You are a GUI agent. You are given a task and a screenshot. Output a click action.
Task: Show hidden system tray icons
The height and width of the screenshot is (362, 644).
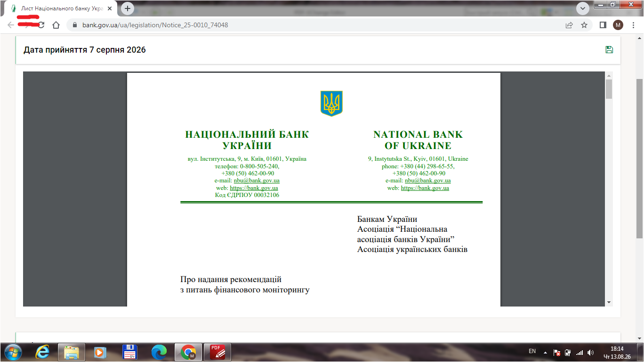click(x=545, y=352)
